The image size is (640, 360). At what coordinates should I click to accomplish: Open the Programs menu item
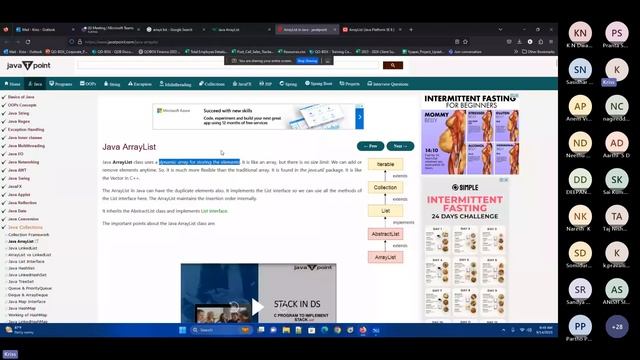click(60, 84)
